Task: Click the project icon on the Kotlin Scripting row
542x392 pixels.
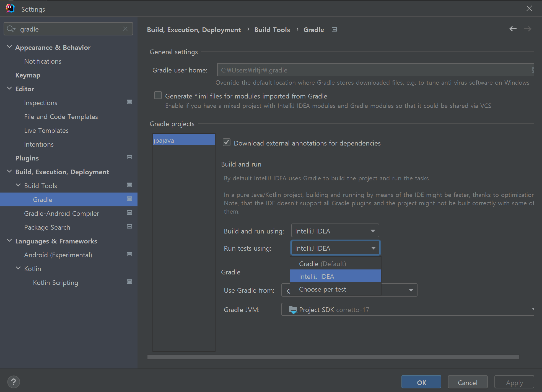Action: pyautogui.click(x=129, y=282)
